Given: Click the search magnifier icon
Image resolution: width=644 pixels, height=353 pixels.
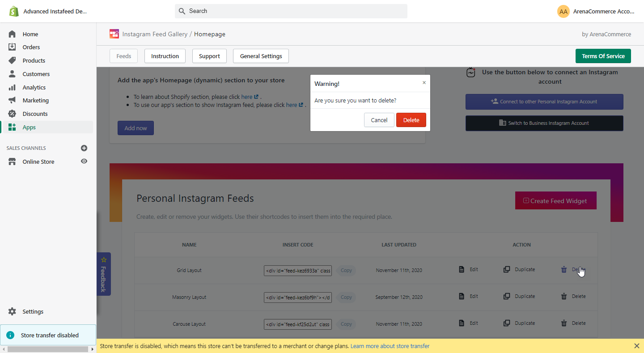Looking at the screenshot, I should pyautogui.click(x=182, y=11).
